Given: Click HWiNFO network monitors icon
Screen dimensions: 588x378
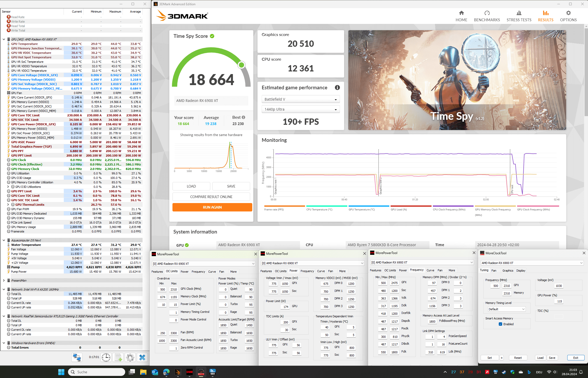Looking at the screenshot, I should 77,357.
